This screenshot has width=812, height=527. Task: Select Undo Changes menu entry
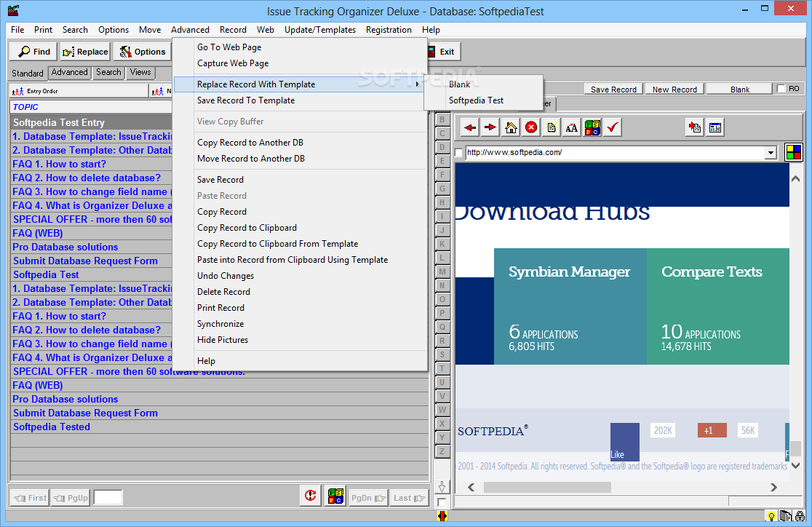[x=226, y=276]
